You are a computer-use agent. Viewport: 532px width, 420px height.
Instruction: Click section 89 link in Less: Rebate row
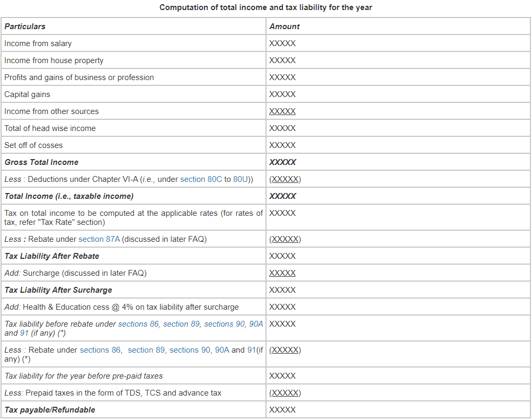[x=147, y=350]
